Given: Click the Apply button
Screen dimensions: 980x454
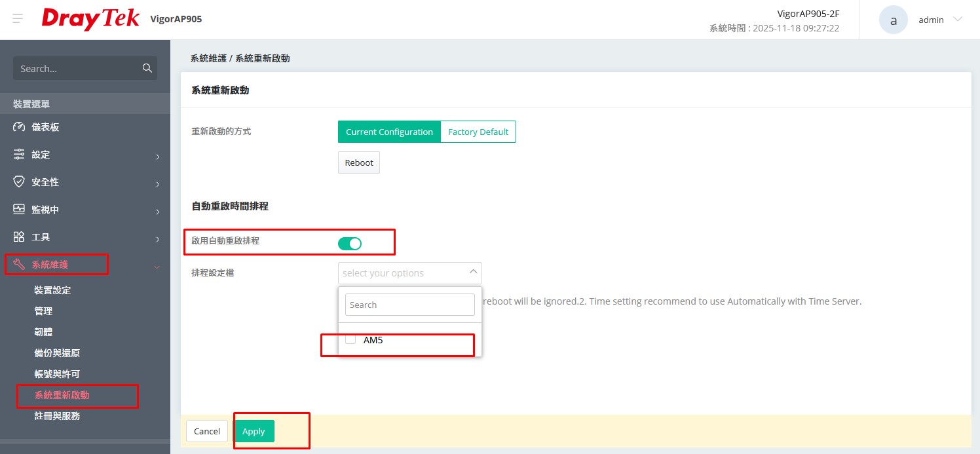Looking at the screenshot, I should pos(254,431).
